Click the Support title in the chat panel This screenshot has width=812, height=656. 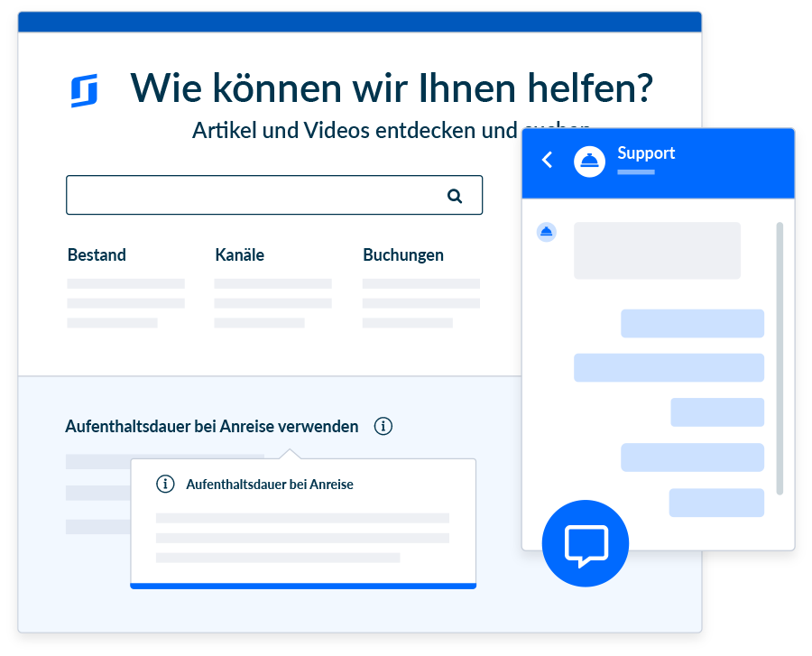coord(646,153)
